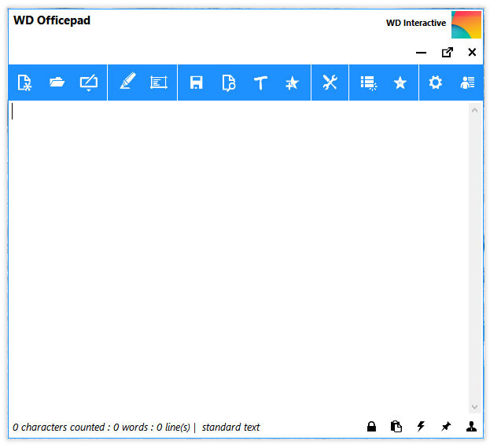Click the 'standard text' status label

(230, 427)
